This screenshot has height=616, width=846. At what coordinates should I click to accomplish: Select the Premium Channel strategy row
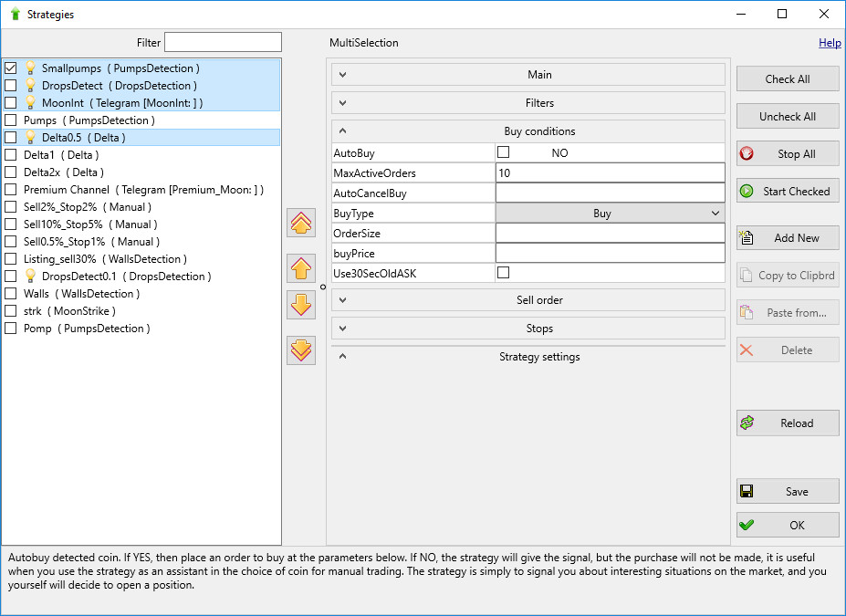pyautogui.click(x=141, y=189)
